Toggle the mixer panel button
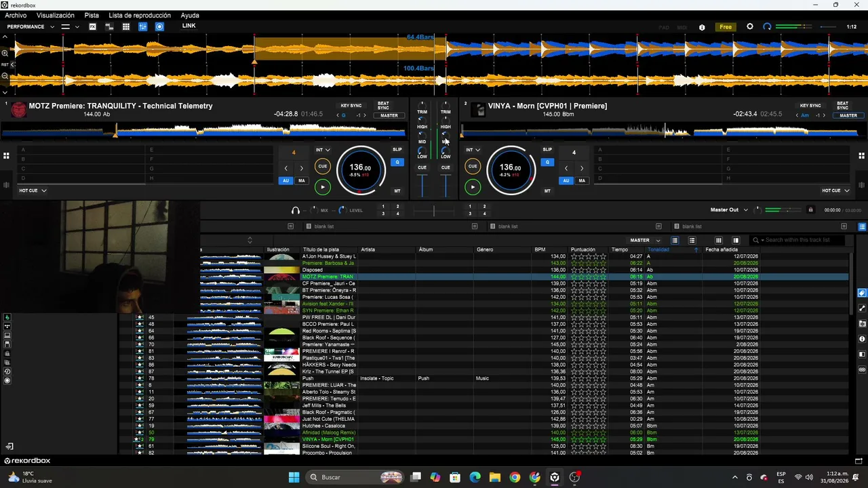The height and width of the screenshot is (488, 868). coord(143,26)
